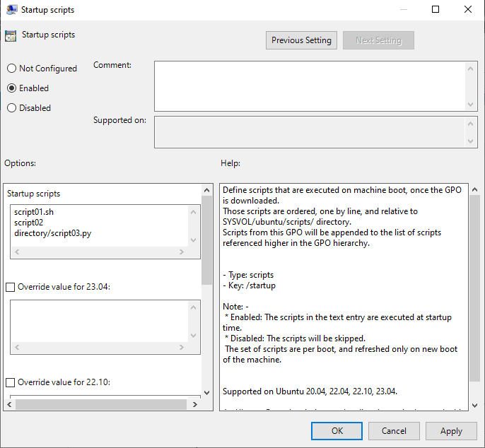Click the Next Setting button
This screenshot has height=448, width=485.
point(378,40)
